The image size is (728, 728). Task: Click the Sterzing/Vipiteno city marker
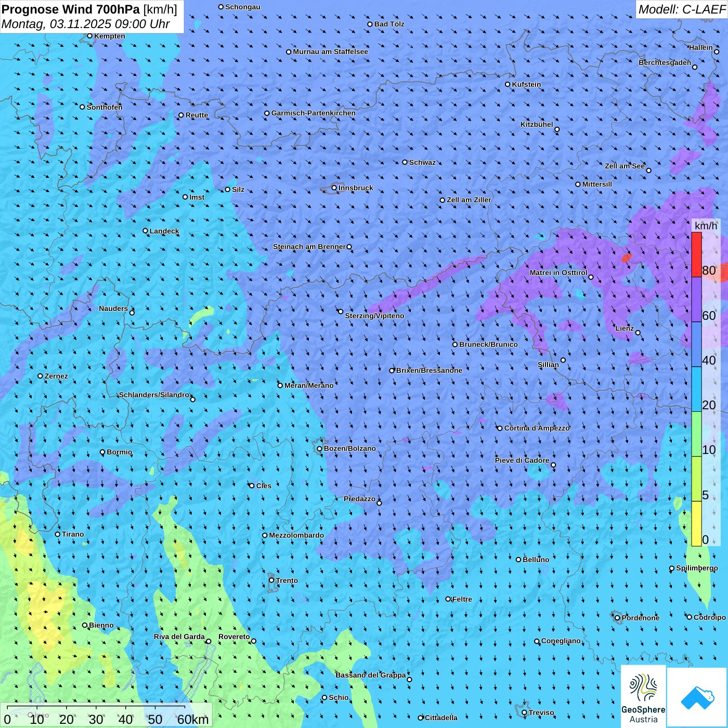point(341,311)
